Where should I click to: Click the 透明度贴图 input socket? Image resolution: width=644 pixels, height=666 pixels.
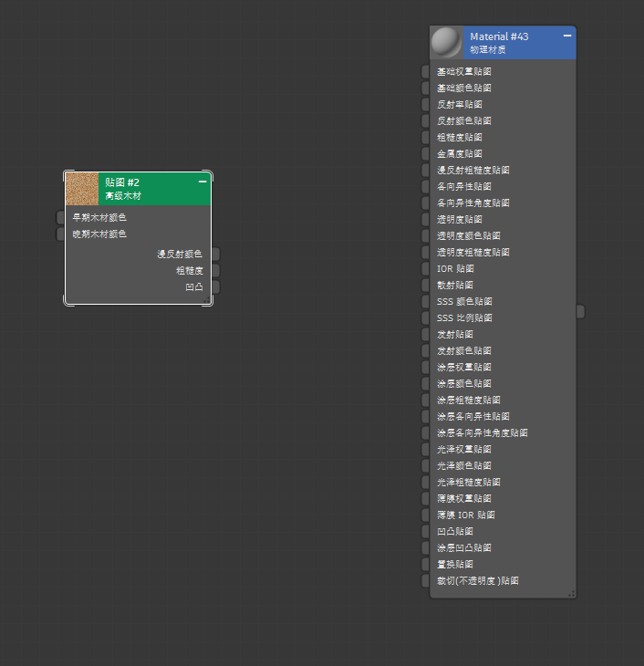click(x=425, y=219)
